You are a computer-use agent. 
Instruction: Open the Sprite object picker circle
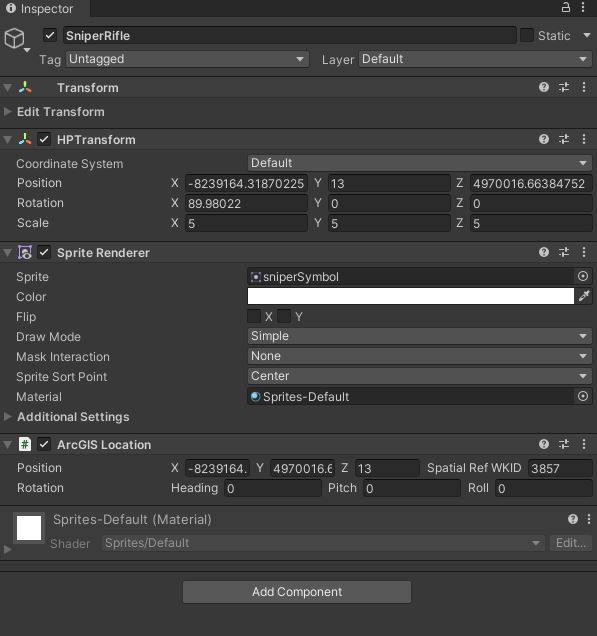coord(583,276)
